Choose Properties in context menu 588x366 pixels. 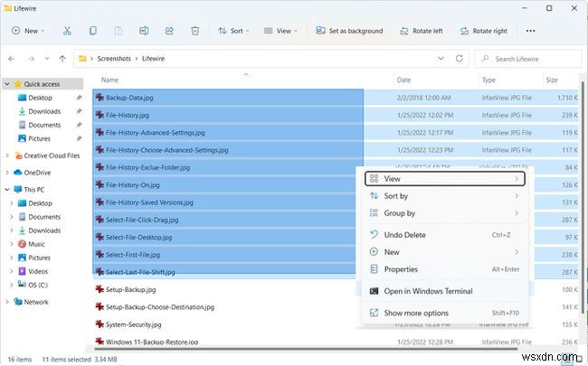pos(445,269)
